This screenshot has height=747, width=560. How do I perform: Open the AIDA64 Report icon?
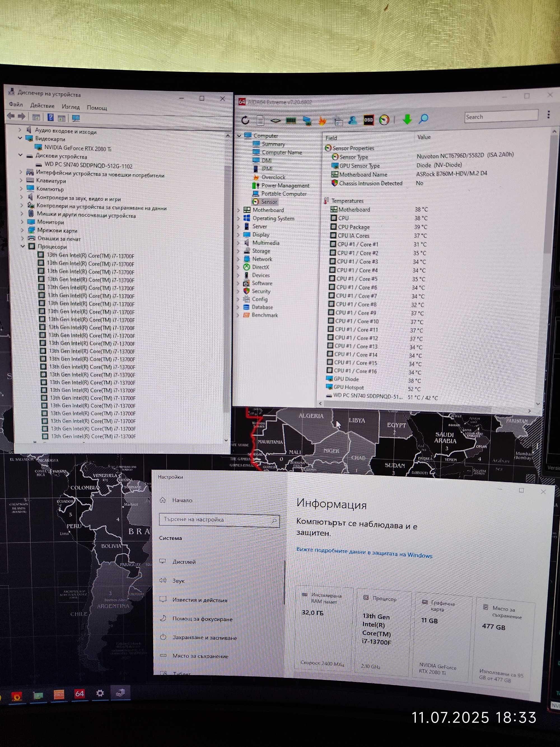point(260,120)
